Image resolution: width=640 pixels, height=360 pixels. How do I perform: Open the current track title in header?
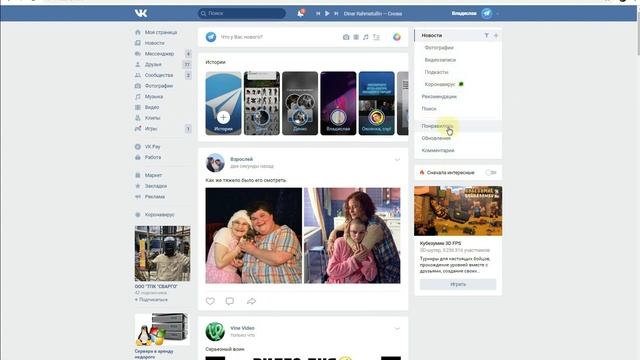coord(373,13)
